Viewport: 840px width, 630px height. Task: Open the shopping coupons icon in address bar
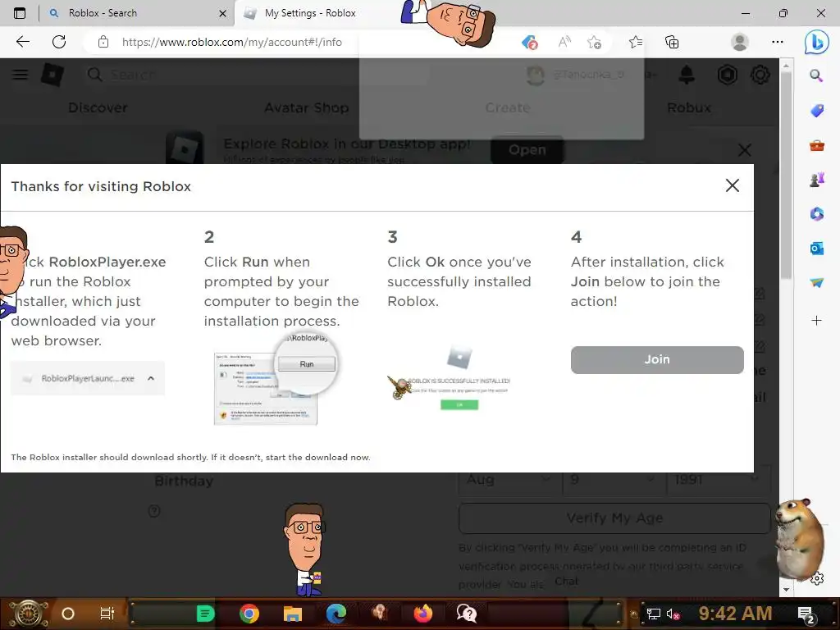(529, 42)
